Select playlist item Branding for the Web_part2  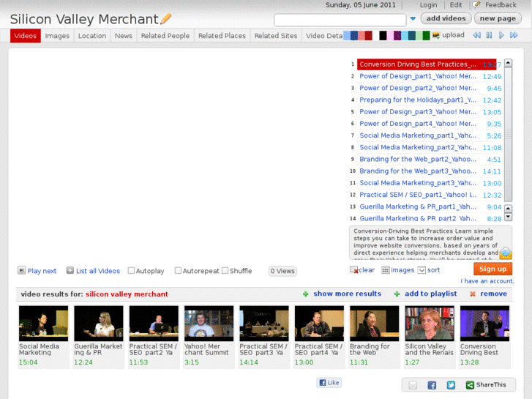coord(418,160)
